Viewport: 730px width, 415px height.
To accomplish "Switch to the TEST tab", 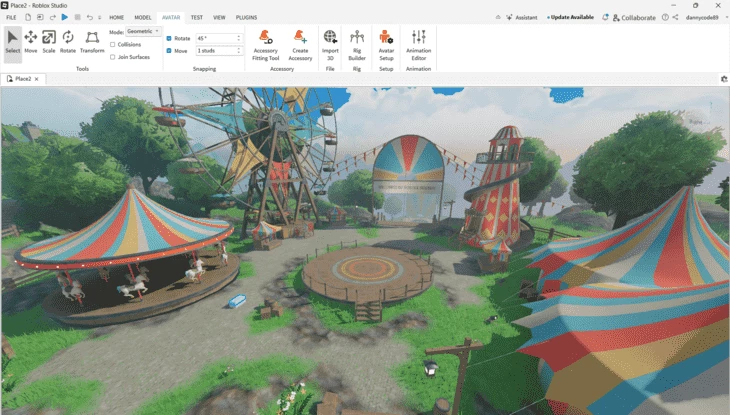I will (196, 17).
